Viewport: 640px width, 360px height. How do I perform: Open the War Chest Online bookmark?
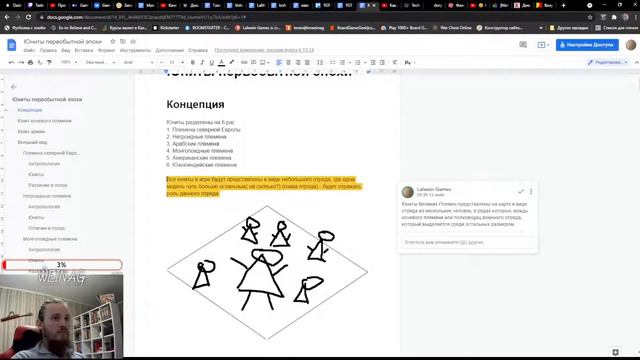tap(452, 28)
